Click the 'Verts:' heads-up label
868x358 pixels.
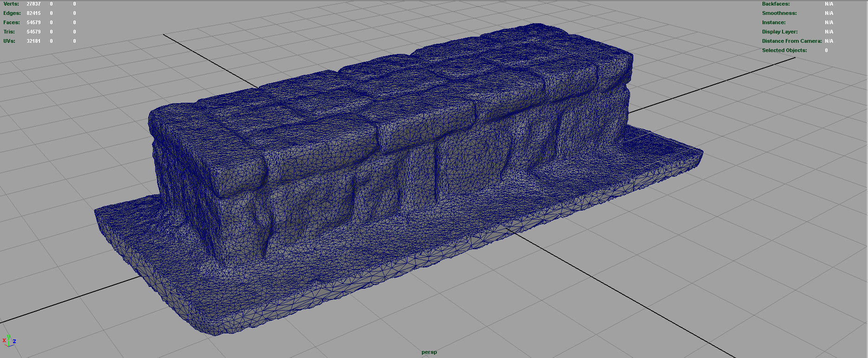[x=11, y=4]
